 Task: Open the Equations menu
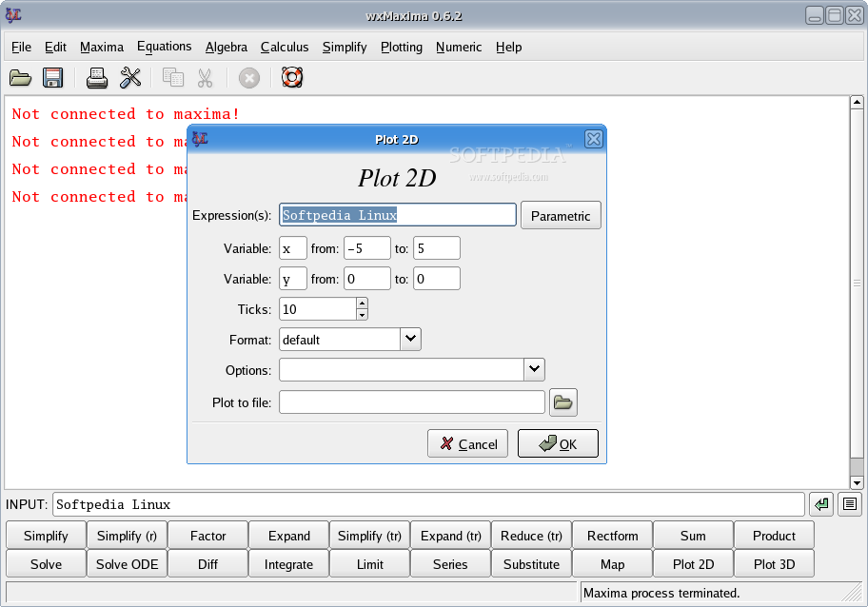click(x=165, y=47)
